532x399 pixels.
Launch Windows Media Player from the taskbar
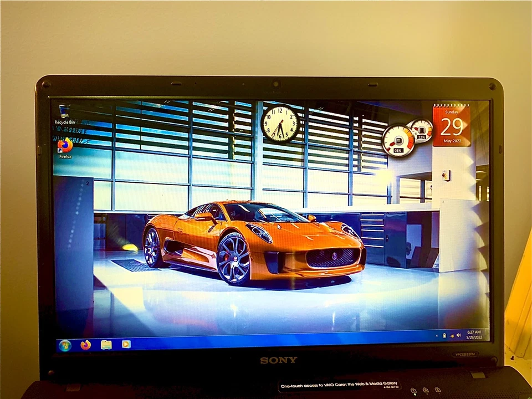(126, 344)
